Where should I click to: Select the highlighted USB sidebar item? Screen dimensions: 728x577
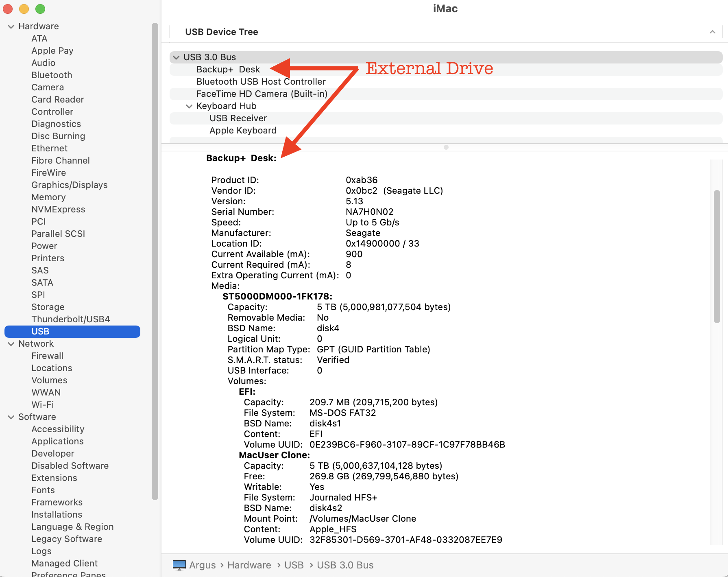72,332
